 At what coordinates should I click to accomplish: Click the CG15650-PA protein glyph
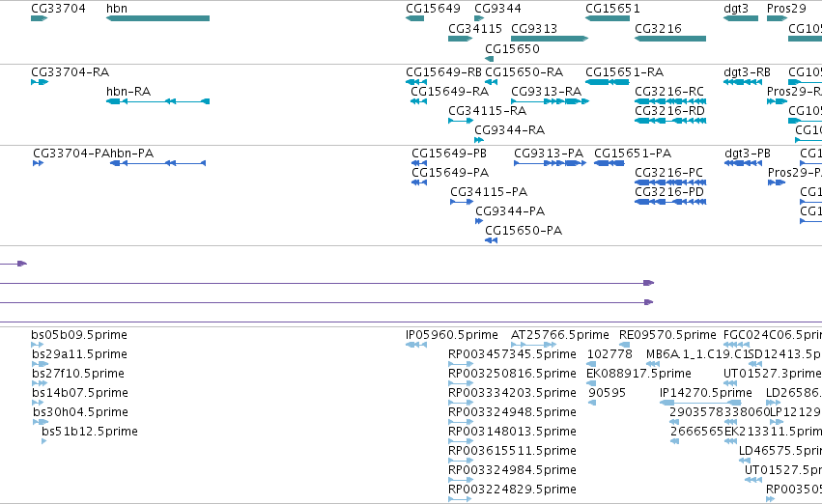(492, 240)
